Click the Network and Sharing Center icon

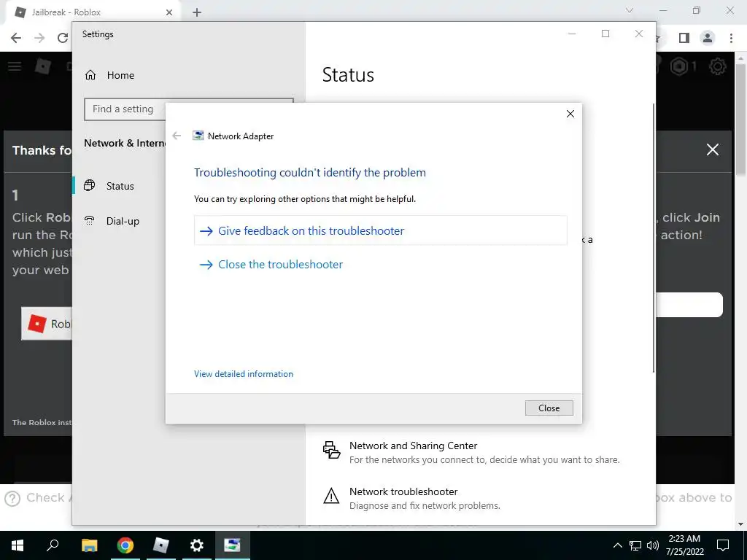[x=332, y=450]
